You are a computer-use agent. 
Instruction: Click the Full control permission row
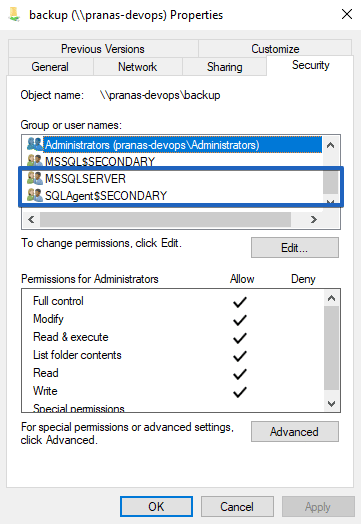click(173, 301)
